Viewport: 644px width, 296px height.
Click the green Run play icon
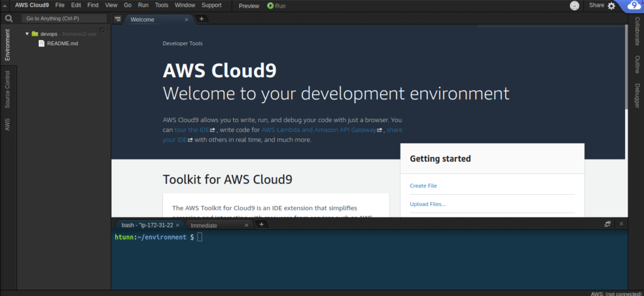click(x=270, y=6)
